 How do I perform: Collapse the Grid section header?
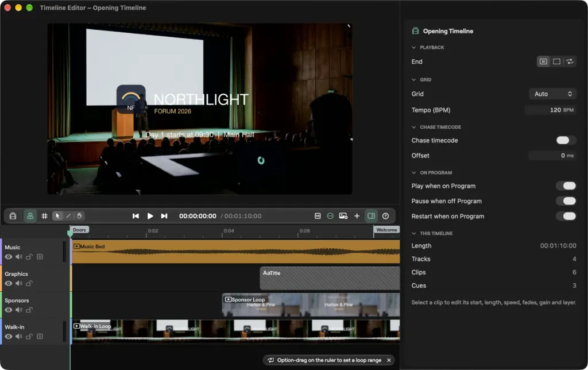(x=421, y=79)
